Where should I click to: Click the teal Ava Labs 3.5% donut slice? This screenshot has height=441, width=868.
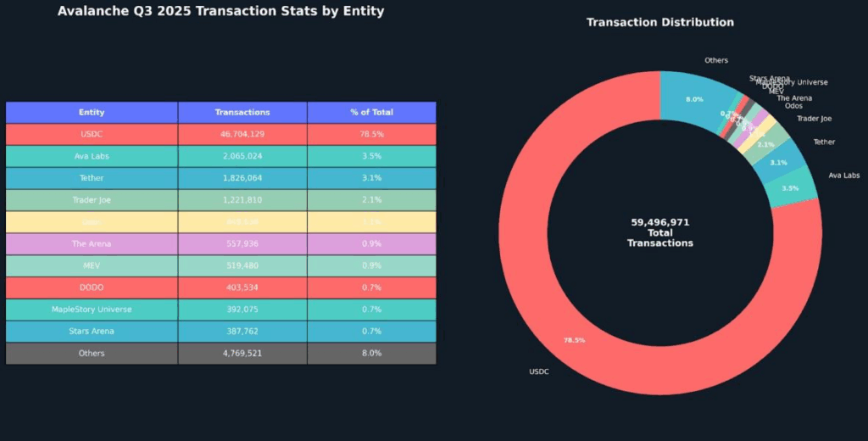point(791,187)
